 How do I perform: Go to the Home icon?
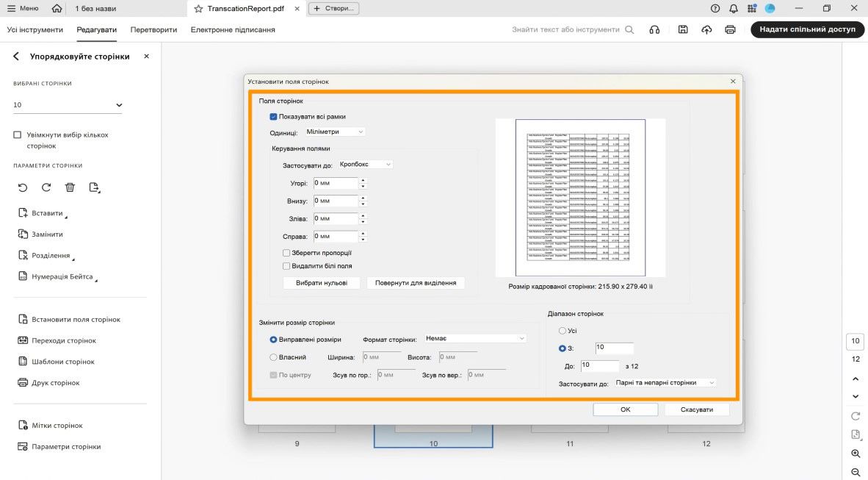point(57,8)
